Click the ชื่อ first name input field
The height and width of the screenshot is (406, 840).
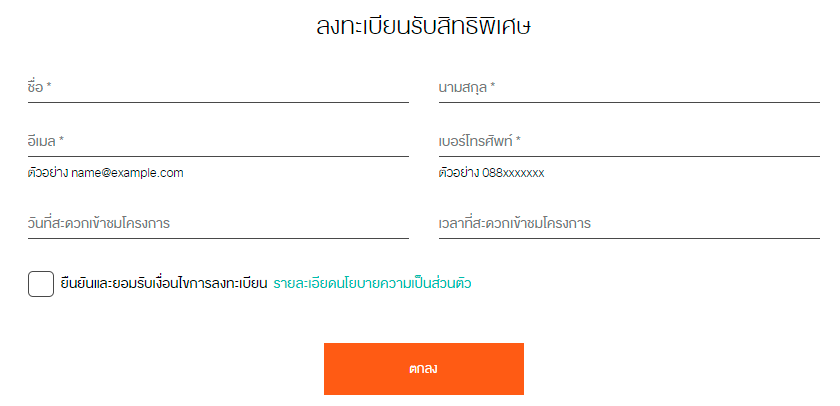(x=218, y=88)
